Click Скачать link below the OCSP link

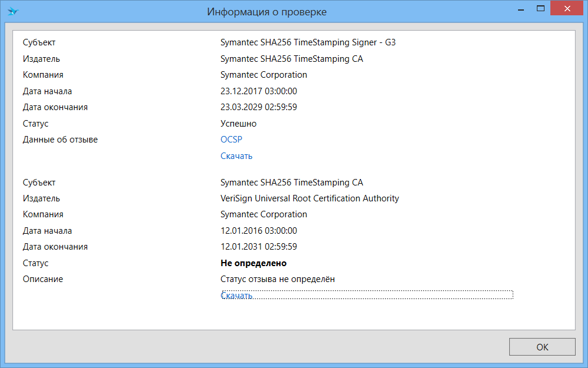[x=236, y=156]
